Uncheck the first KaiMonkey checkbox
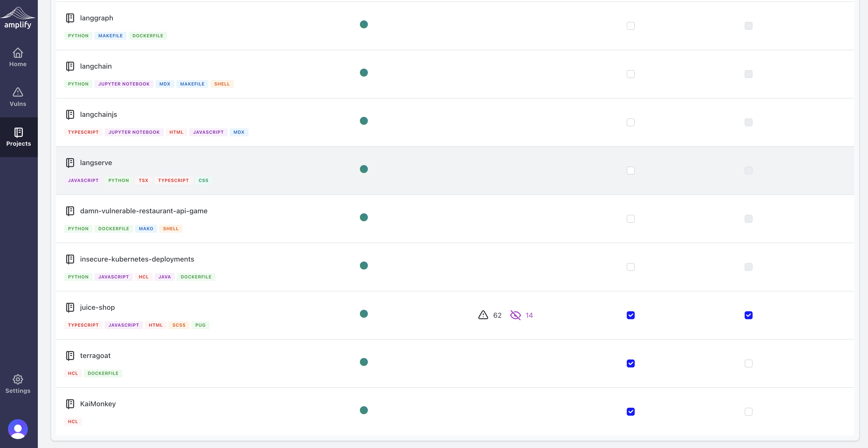 [630, 412]
